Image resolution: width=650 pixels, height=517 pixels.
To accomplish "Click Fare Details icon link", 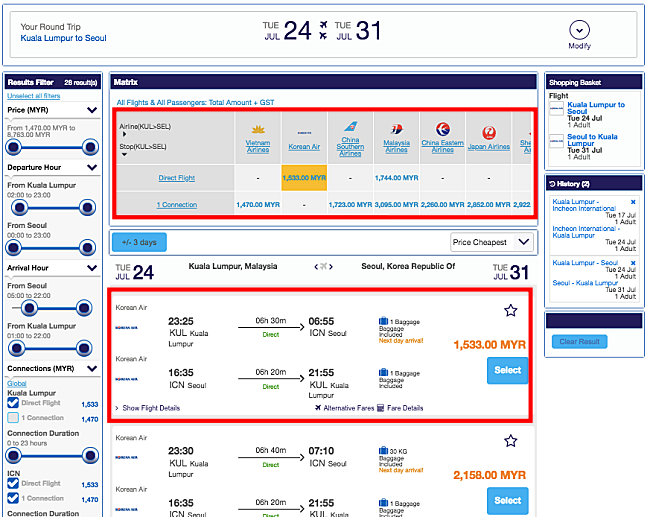I will pos(381,408).
